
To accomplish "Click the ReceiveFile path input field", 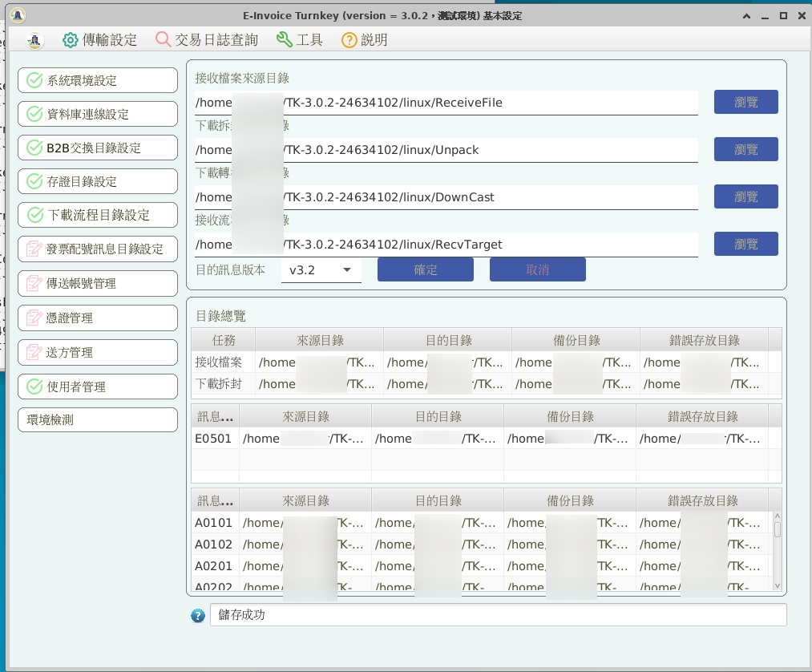I will (446, 103).
